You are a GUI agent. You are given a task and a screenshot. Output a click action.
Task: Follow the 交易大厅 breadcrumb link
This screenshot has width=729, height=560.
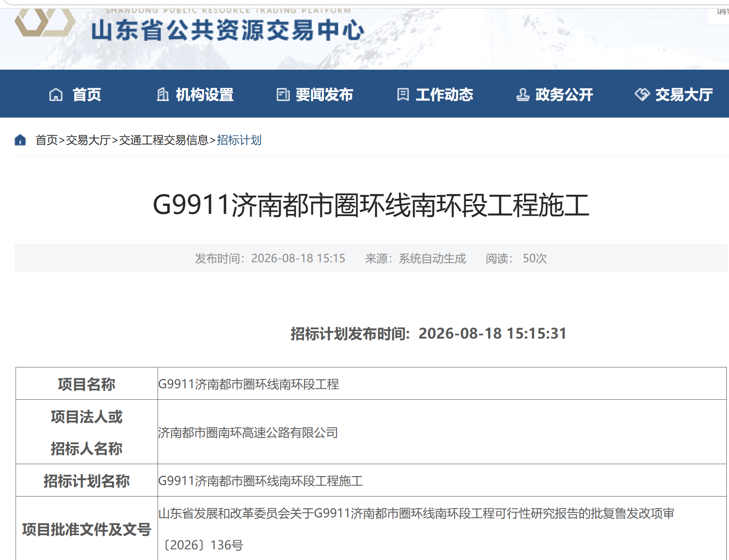(88, 140)
